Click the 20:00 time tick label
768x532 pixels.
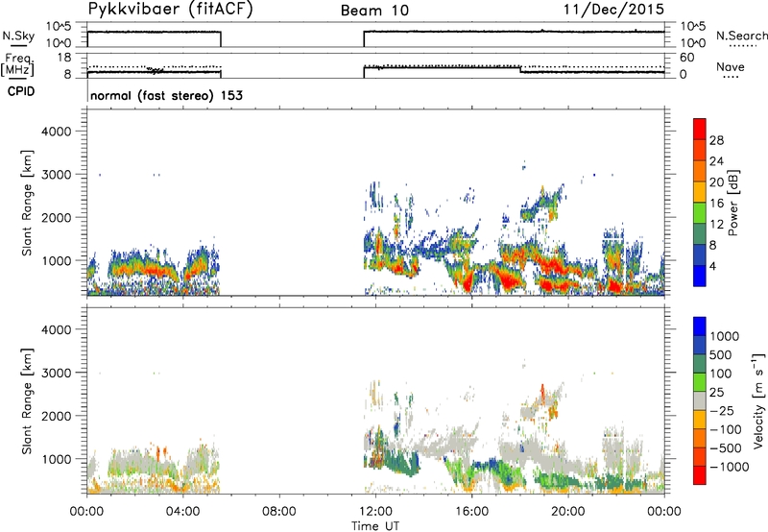click(568, 512)
